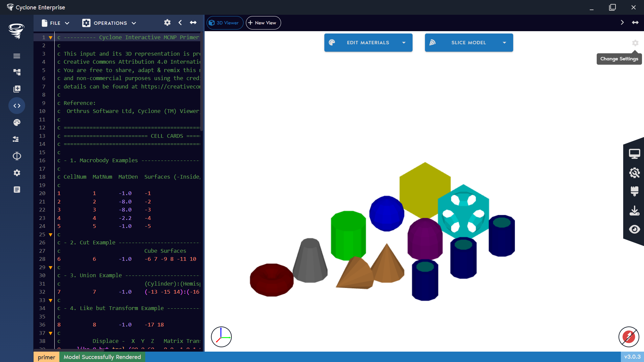Expand the FILE dropdown
The width and height of the screenshot is (644, 362).
[55, 23]
